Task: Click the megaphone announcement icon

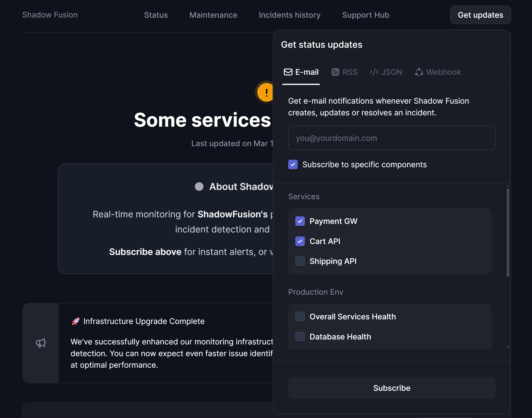Action: pyautogui.click(x=41, y=343)
